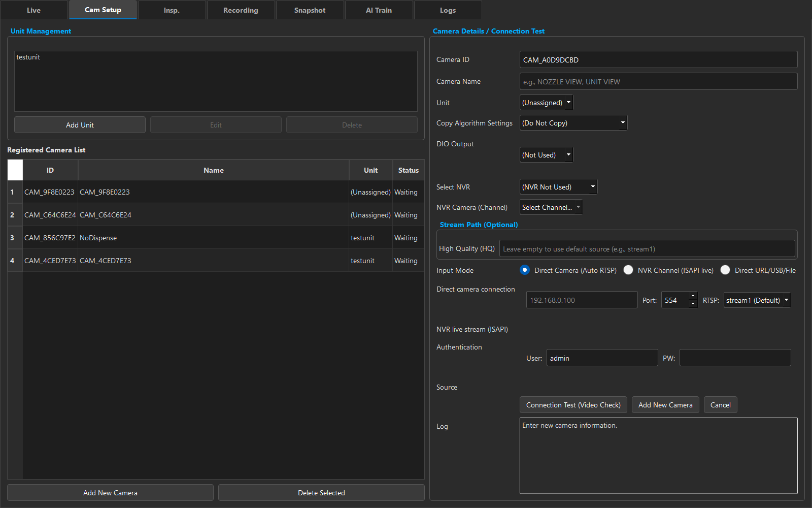The width and height of the screenshot is (812, 508).
Task: Click the User authentication field
Action: point(602,358)
